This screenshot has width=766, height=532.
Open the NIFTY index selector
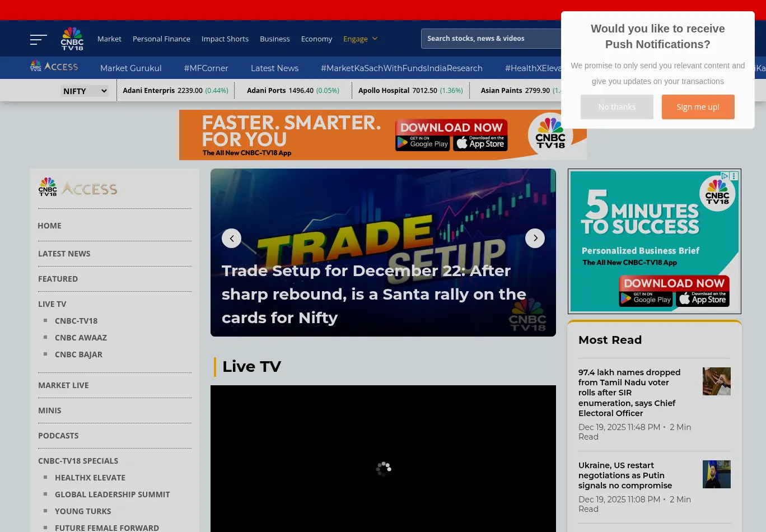point(85,91)
